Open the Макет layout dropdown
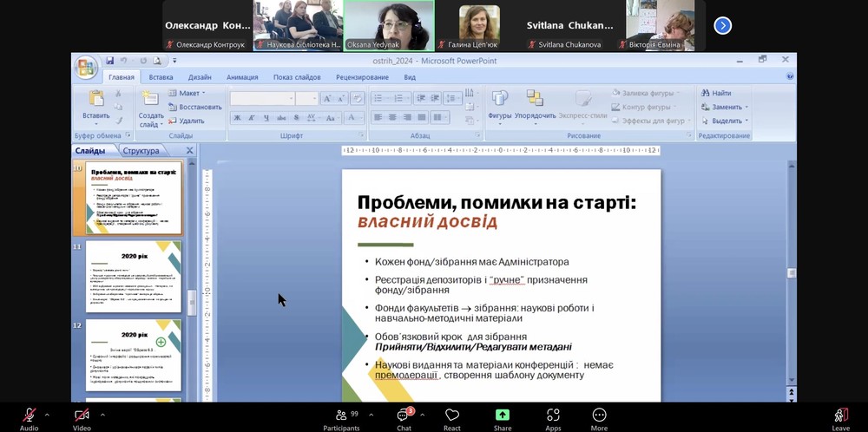Viewport: 868px width, 432px height. pos(191,93)
